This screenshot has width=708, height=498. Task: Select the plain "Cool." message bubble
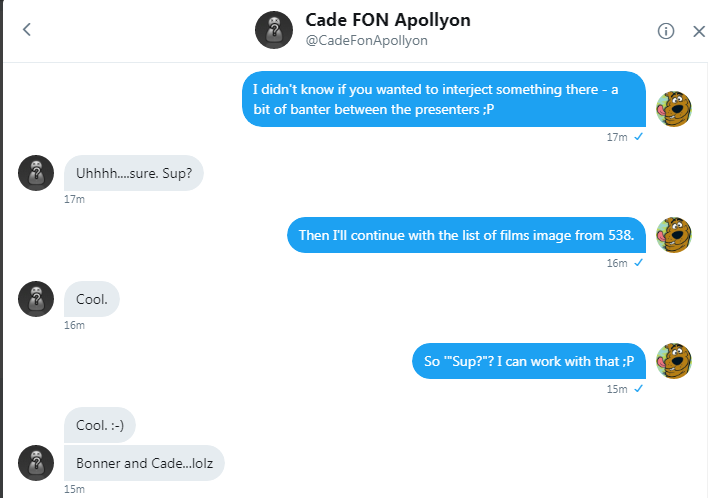[x=92, y=299]
